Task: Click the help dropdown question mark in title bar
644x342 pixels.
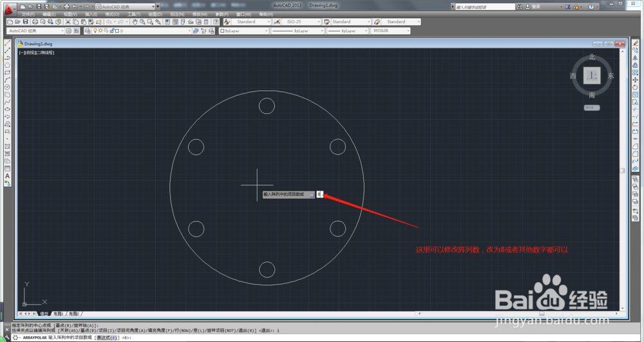Action: coord(591,6)
